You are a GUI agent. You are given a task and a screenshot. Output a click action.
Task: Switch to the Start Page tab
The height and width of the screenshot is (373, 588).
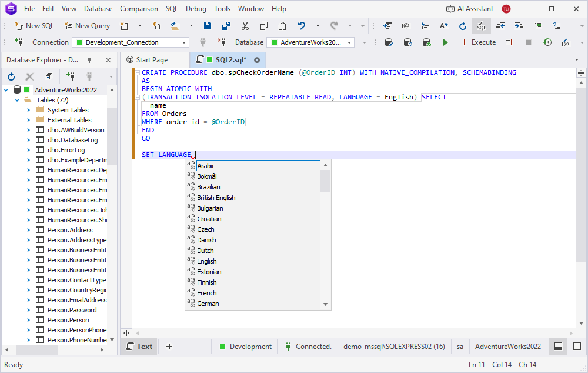[x=154, y=59]
